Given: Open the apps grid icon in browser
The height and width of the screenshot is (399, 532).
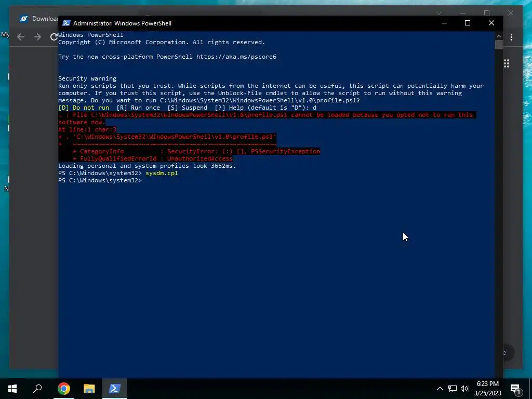Looking at the screenshot, I should [506, 63].
